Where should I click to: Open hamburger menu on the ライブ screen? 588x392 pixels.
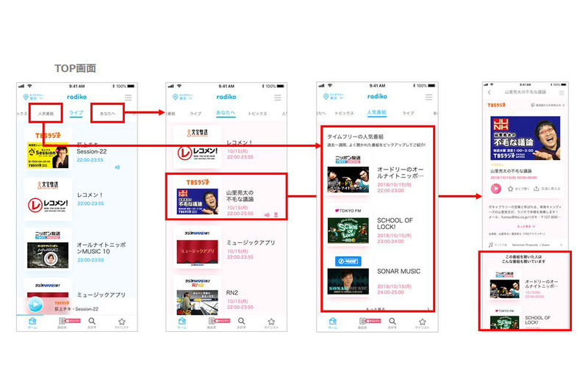click(128, 98)
